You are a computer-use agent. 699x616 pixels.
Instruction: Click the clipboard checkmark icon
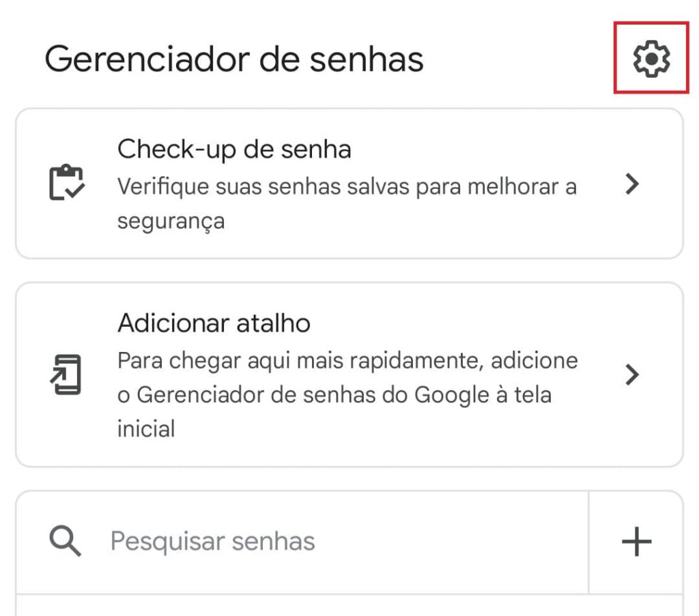tap(66, 183)
